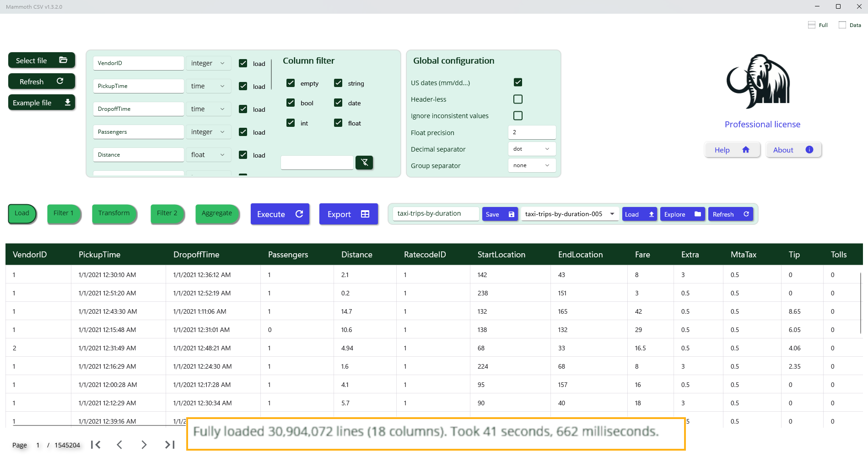Screen dimensions: 868x463
Task: Enable the Header-less checkbox
Action: [x=518, y=99]
